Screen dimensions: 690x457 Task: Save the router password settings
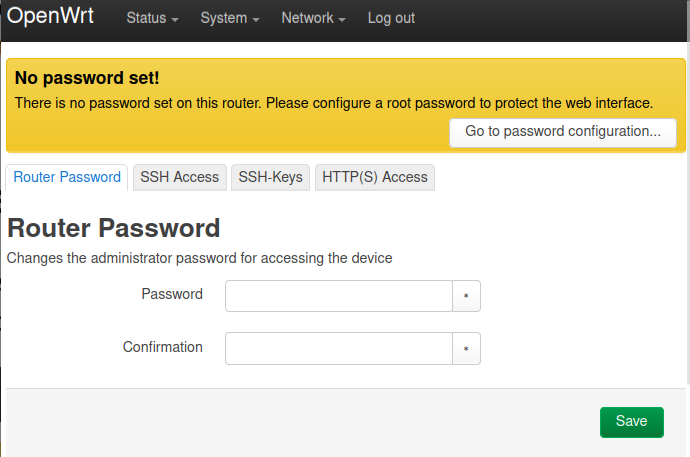(631, 422)
